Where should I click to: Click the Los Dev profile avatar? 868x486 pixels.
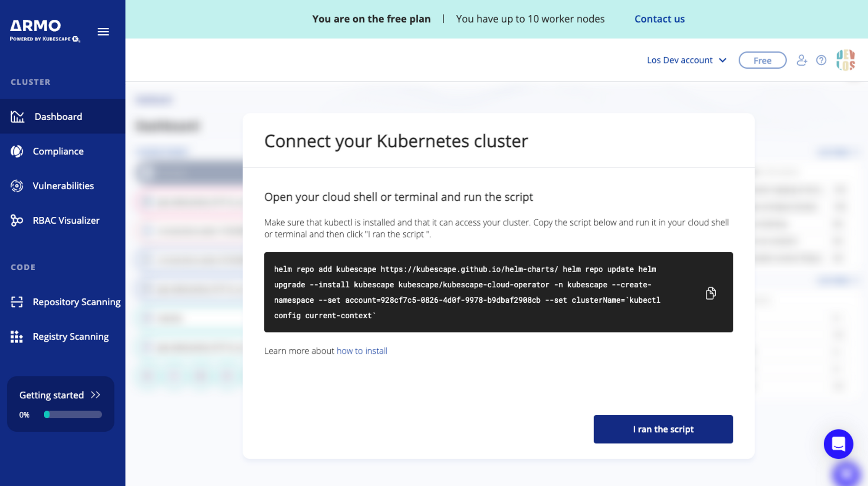coord(845,60)
